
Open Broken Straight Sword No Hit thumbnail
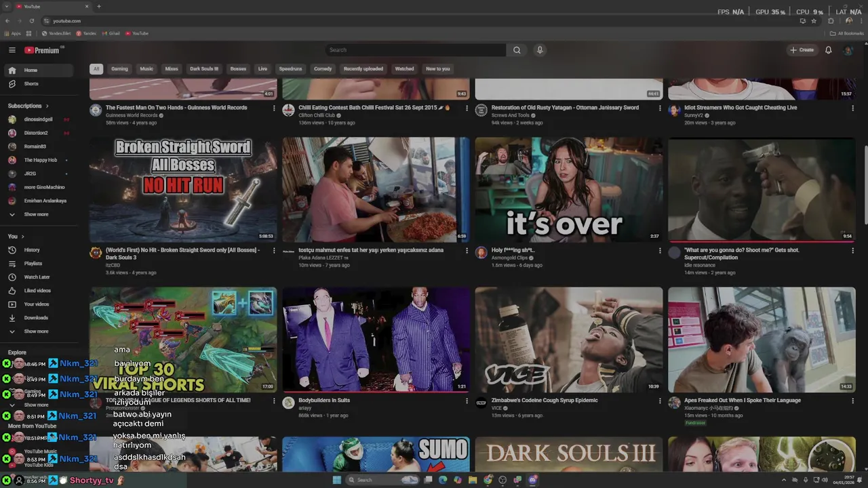click(183, 190)
